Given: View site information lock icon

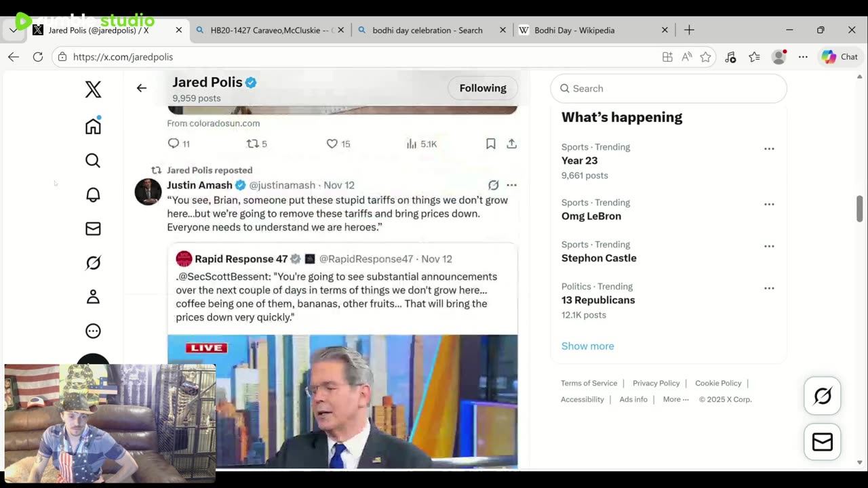Looking at the screenshot, I should [x=62, y=57].
